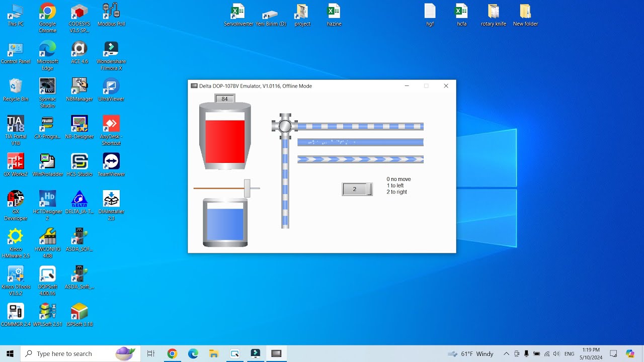The image size is (644, 362).
Task: Select the WPLSoft 2.51 desktop icon
Action: (x=47, y=315)
